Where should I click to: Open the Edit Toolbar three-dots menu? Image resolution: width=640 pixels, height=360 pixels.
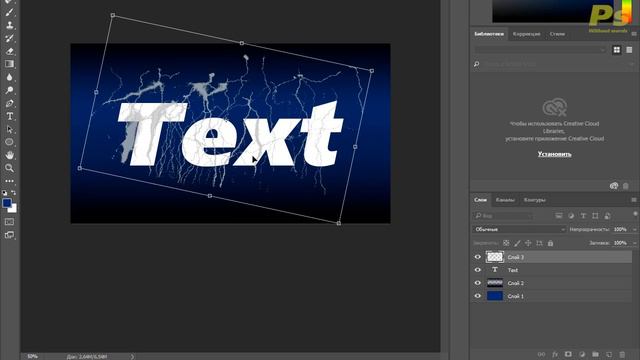[9, 181]
